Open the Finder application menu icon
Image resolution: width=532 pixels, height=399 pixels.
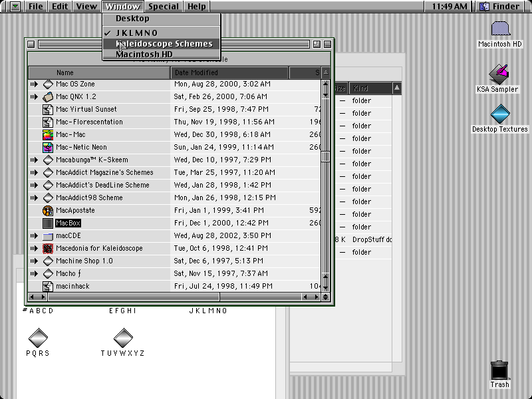[485, 6]
